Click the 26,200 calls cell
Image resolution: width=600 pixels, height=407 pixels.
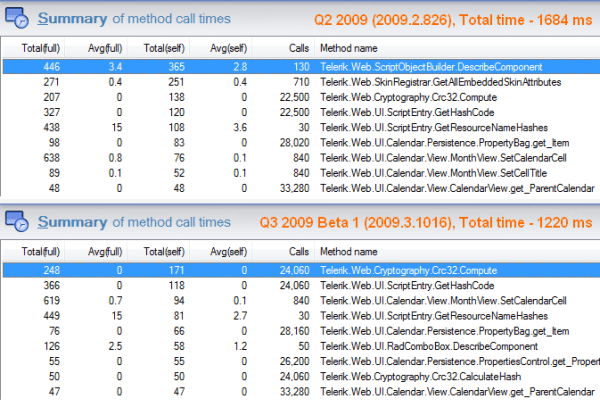[x=294, y=361]
